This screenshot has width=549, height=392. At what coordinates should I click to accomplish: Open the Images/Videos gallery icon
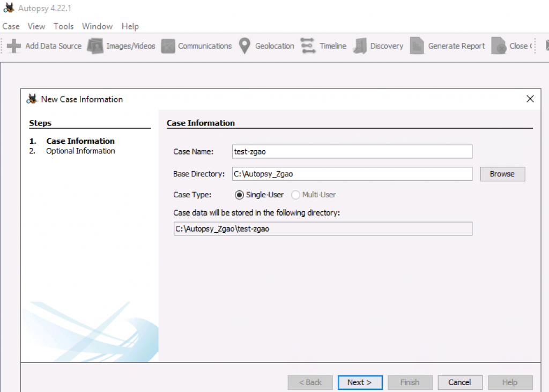coord(95,46)
